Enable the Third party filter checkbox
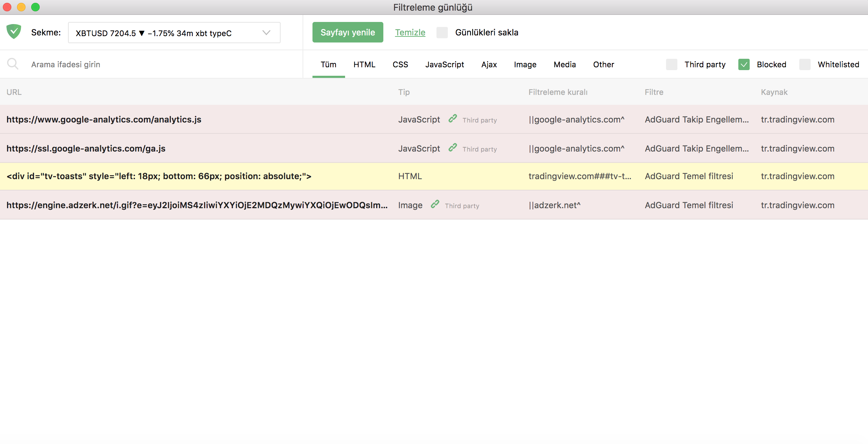Viewport: 868px width, 444px height. [x=671, y=64]
